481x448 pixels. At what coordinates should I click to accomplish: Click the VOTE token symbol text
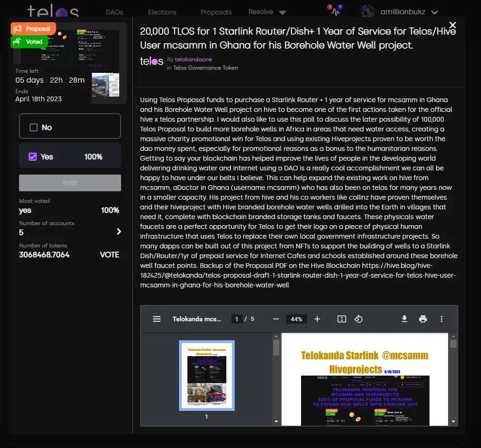click(109, 254)
